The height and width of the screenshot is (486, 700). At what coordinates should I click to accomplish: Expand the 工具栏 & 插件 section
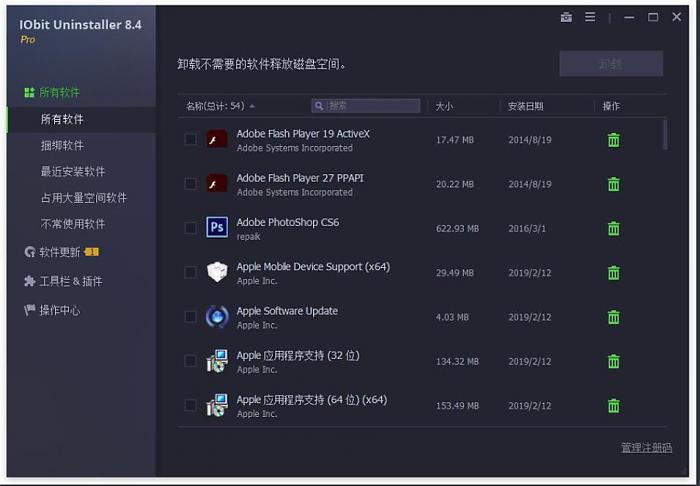click(70, 281)
